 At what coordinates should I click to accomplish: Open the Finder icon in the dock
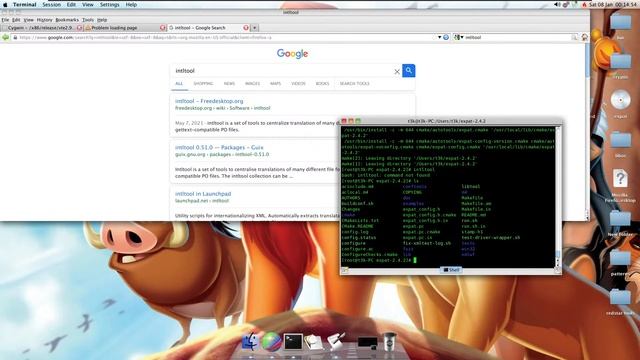[x=250, y=342]
